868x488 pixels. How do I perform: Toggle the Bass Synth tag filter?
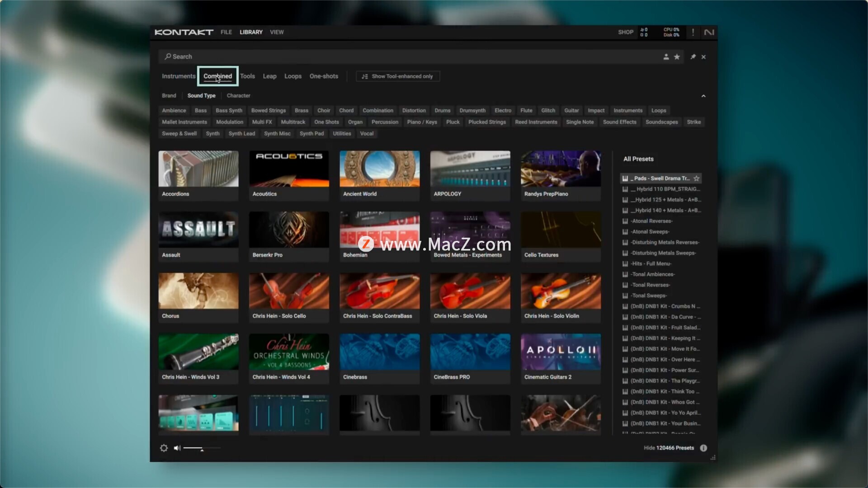coord(229,111)
